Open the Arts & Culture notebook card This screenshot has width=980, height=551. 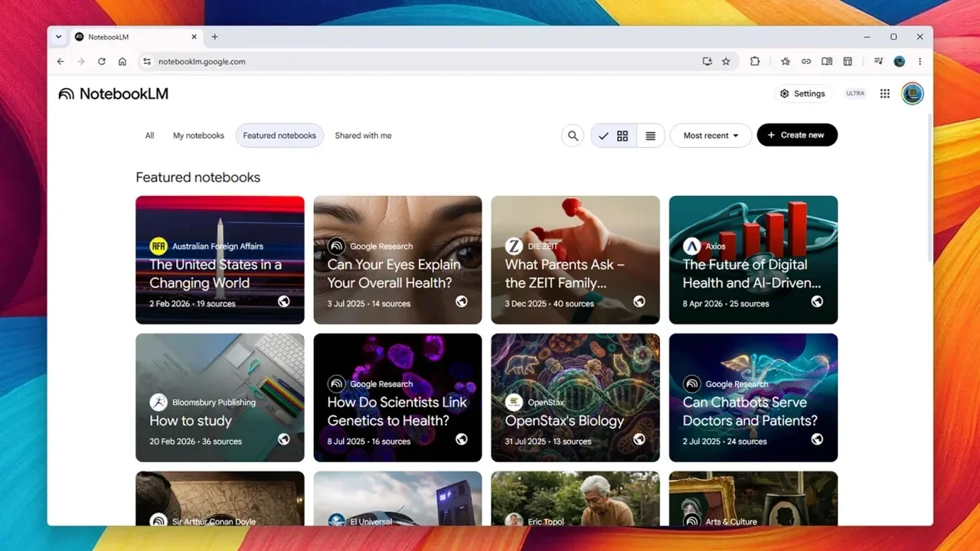point(753,498)
